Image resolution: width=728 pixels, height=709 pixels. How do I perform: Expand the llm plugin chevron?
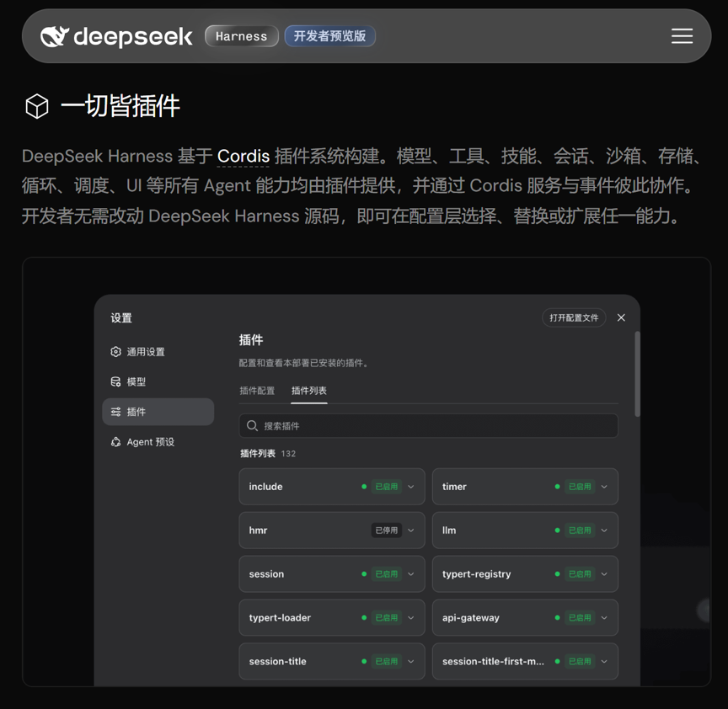pyautogui.click(x=604, y=530)
